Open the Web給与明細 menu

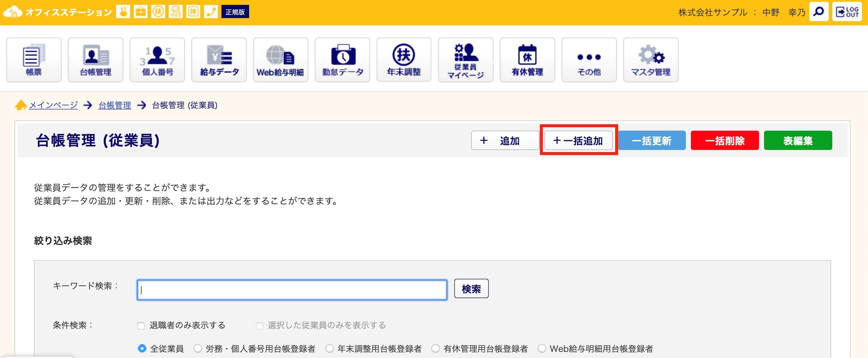coord(281,60)
